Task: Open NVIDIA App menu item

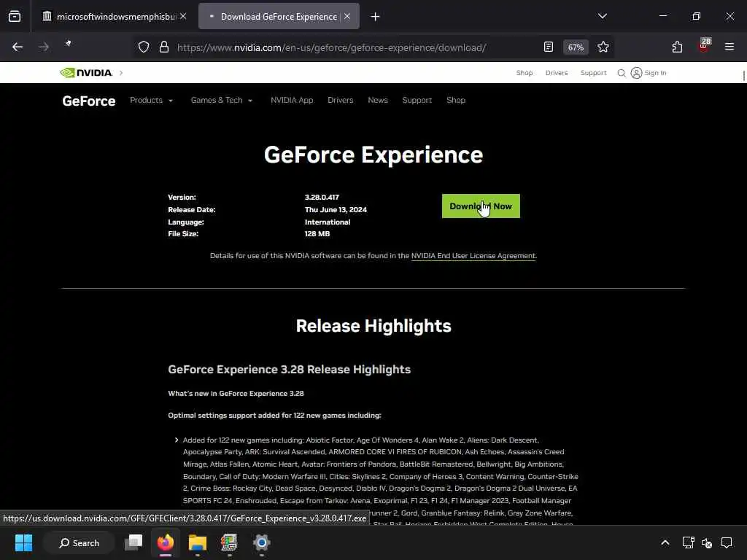Action: 292,101
